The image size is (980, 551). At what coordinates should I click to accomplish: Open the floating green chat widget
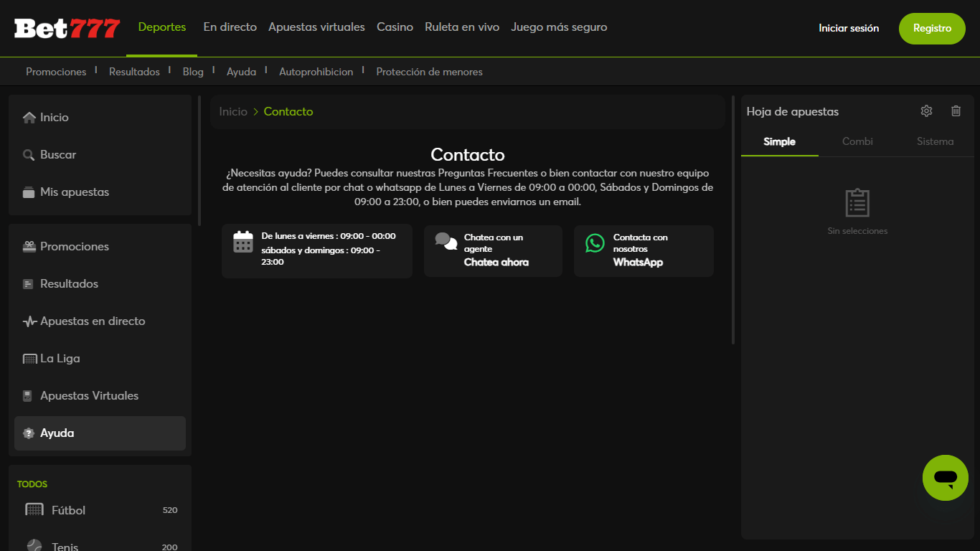pyautogui.click(x=946, y=478)
